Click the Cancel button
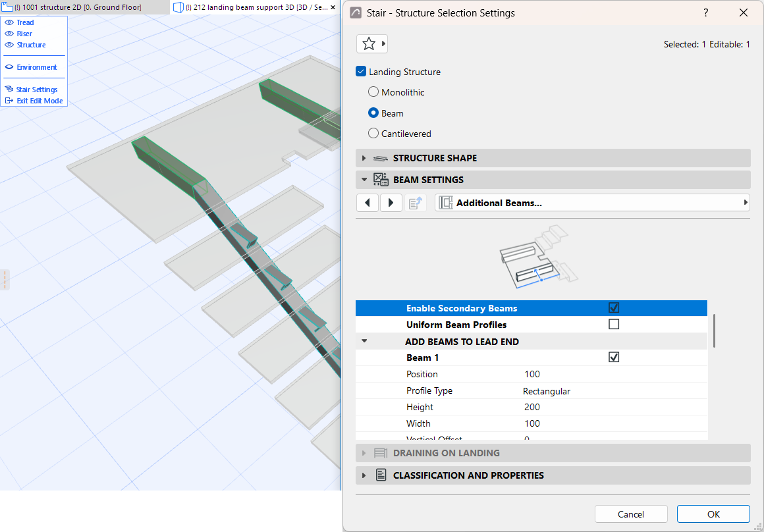 click(x=631, y=514)
